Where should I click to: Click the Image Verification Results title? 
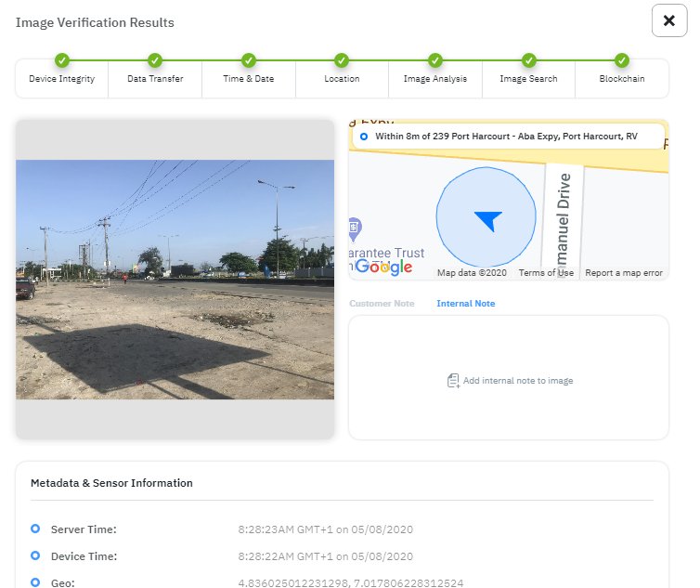pyautogui.click(x=95, y=22)
